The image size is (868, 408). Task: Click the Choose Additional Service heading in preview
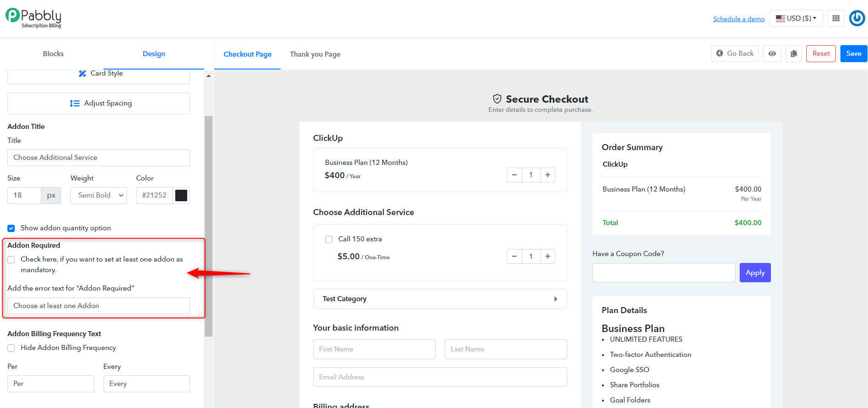point(363,212)
